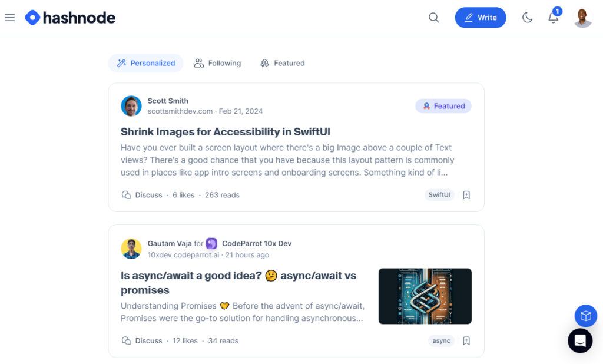Image resolution: width=603 pixels, height=364 pixels.
Task: Open the hamburger menu
Action: click(x=10, y=18)
